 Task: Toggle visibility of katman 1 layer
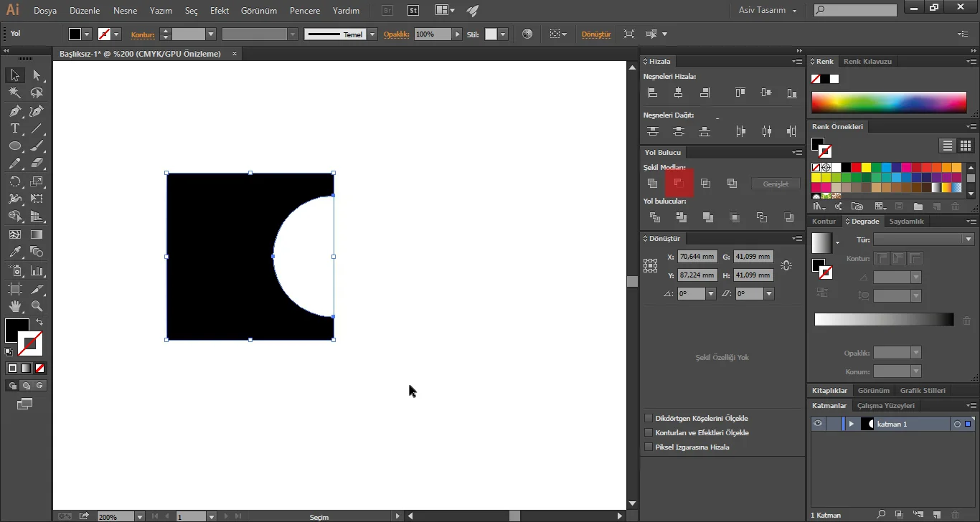[x=817, y=424]
